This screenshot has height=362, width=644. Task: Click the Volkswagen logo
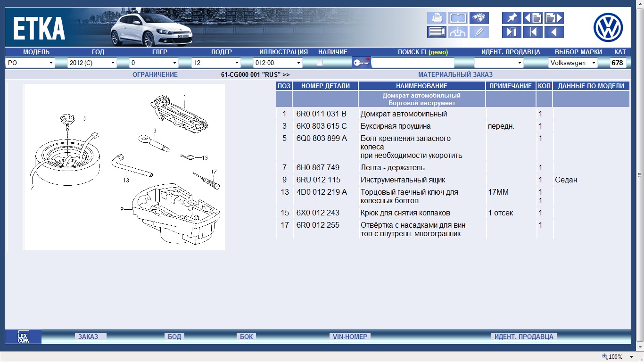click(x=608, y=27)
